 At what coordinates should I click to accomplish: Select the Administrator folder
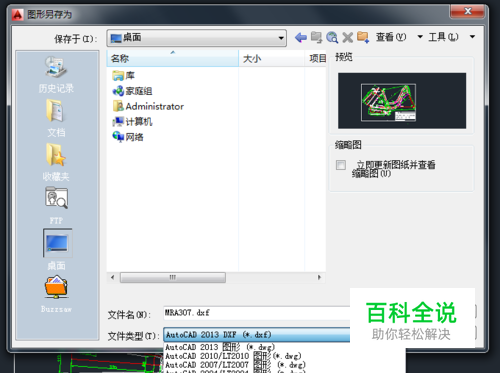148,106
